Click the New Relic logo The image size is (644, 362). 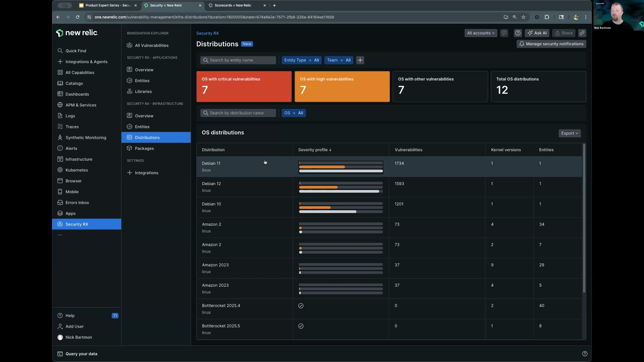pos(77,33)
